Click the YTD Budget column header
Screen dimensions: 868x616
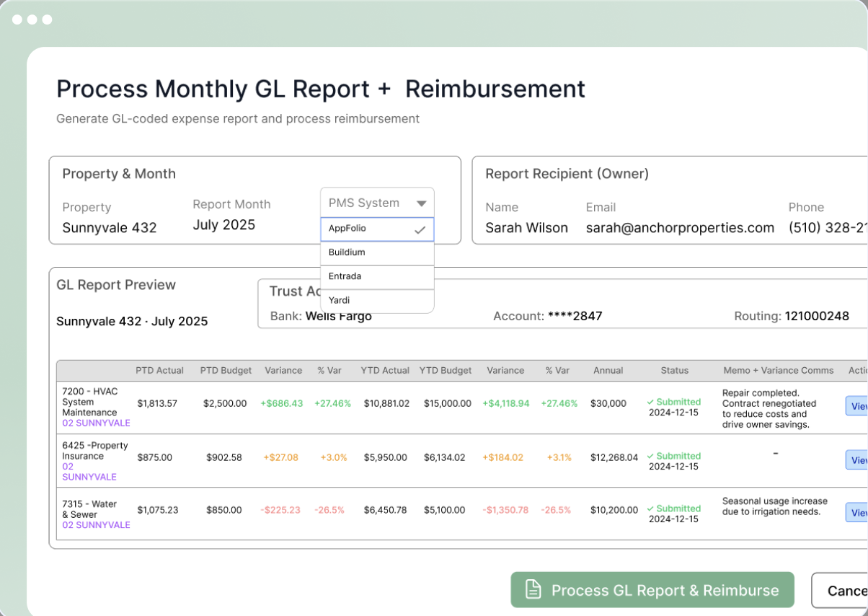point(446,370)
